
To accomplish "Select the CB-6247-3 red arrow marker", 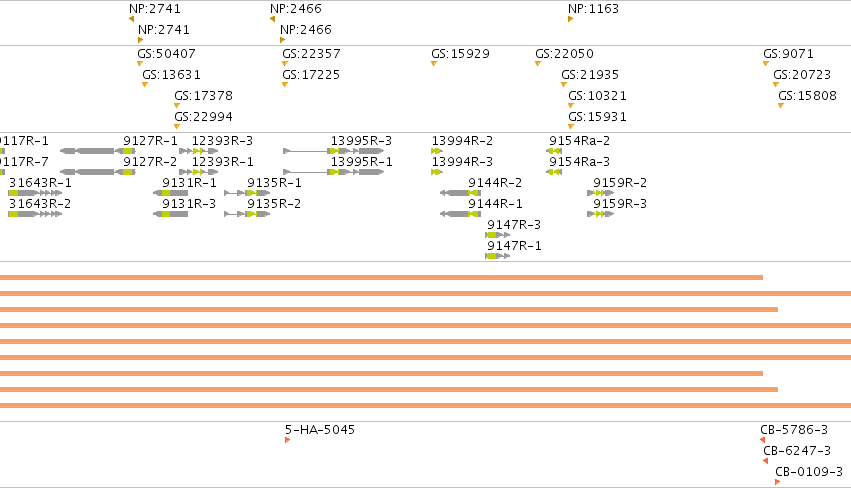I will click(x=766, y=461).
